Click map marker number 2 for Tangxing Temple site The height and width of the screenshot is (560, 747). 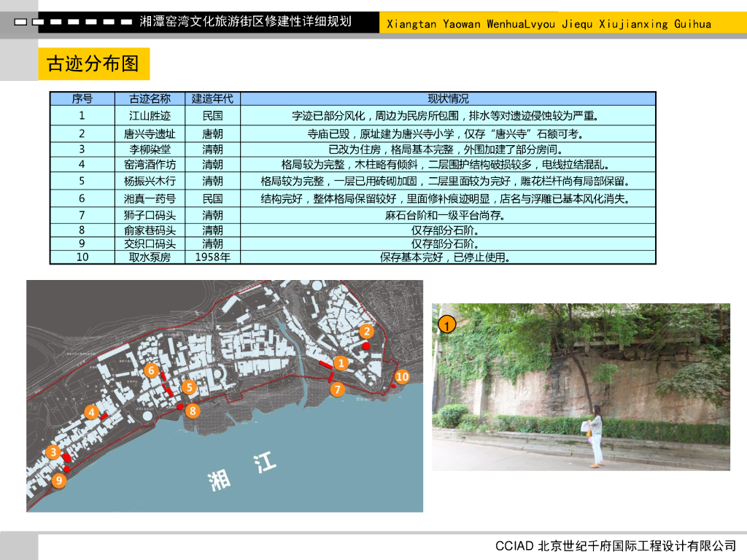[x=367, y=332]
